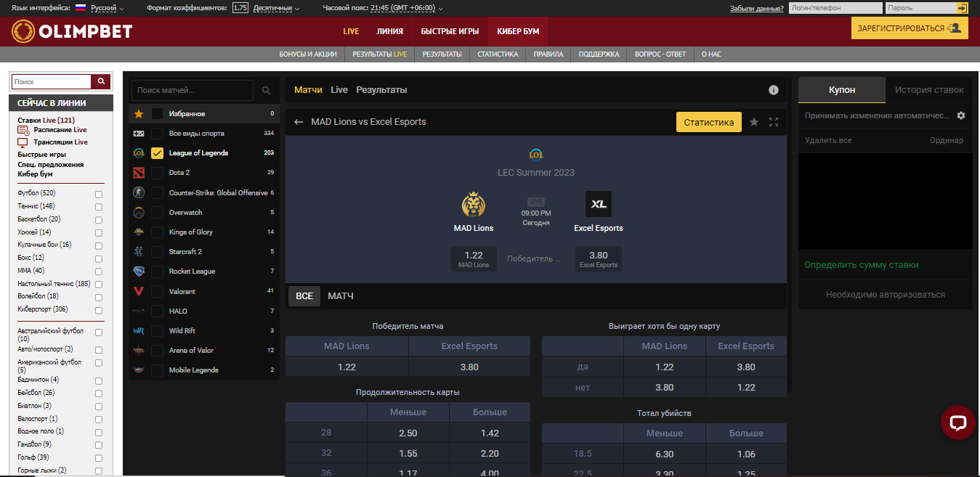The height and width of the screenshot is (477, 980).
Task: Open the КИБЕР БУМ navigation tab
Action: [518, 31]
